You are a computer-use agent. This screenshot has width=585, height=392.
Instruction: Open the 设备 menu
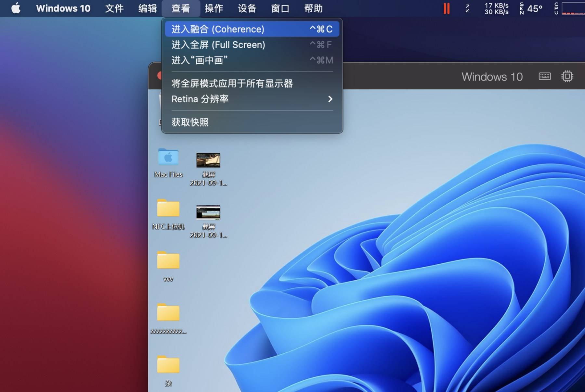point(247,8)
